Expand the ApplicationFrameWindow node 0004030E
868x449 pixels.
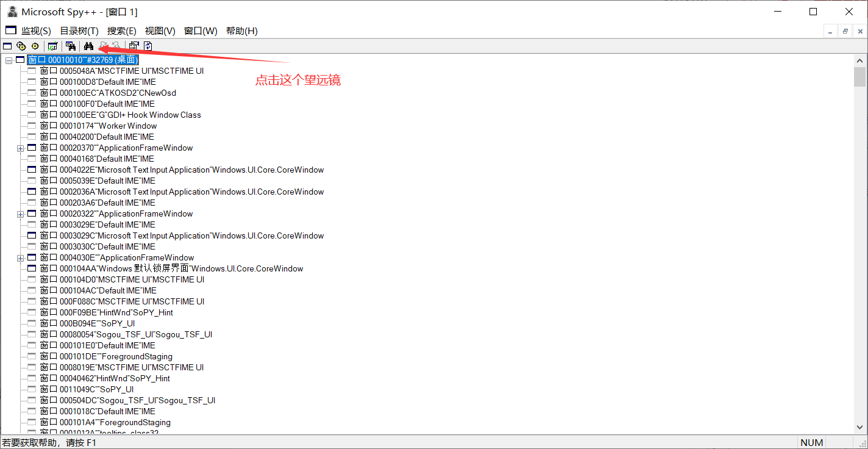point(20,257)
